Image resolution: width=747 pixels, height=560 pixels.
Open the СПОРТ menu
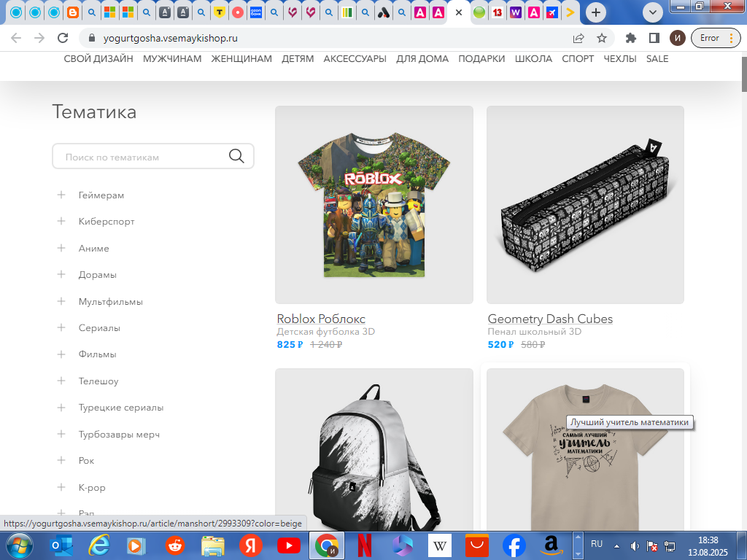pos(578,58)
